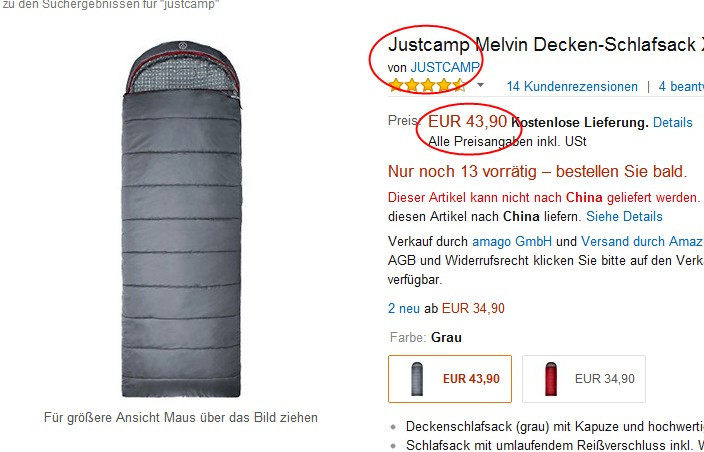Click the EUR 34,90 price next to 2 neu
The image size is (704, 452).
point(473,308)
